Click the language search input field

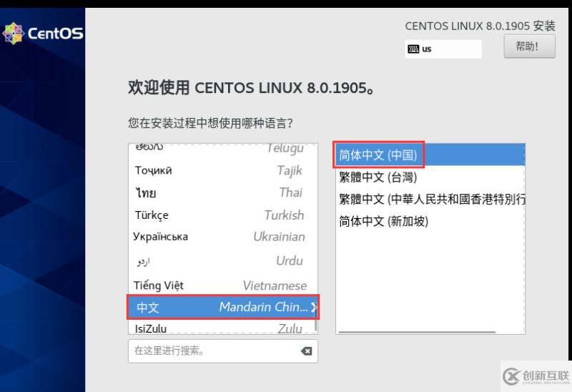point(213,351)
